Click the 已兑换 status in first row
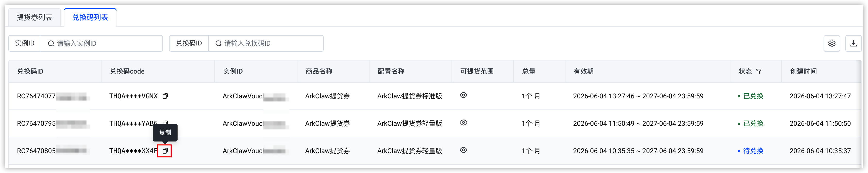The width and height of the screenshot is (868, 173). [753, 96]
